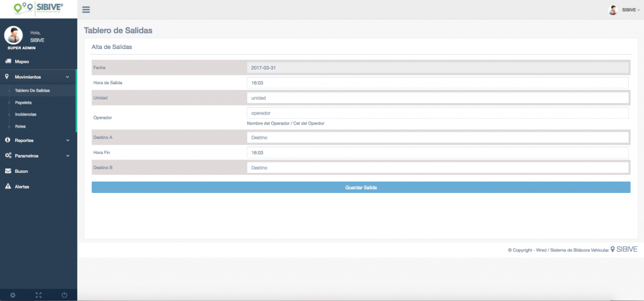Screen dimensions: 644x301
Task: Click the power logout icon
Action: (64, 295)
